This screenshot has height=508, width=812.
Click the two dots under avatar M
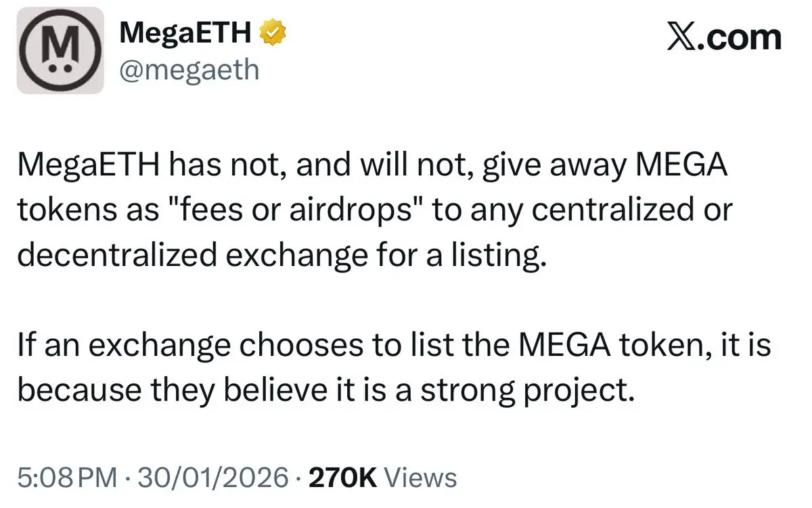(60, 68)
